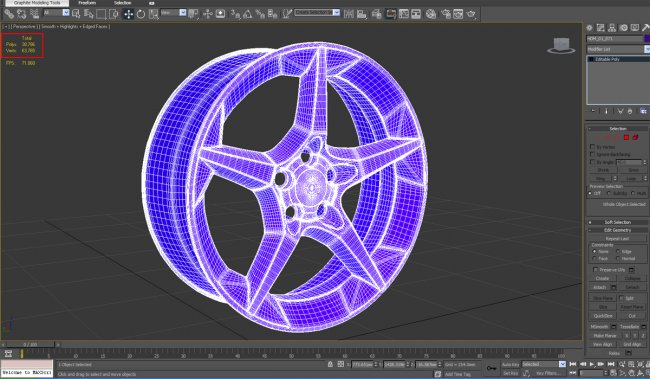Collapse the Edit Geometry rollout
This screenshot has height=379, width=650.
[618, 230]
